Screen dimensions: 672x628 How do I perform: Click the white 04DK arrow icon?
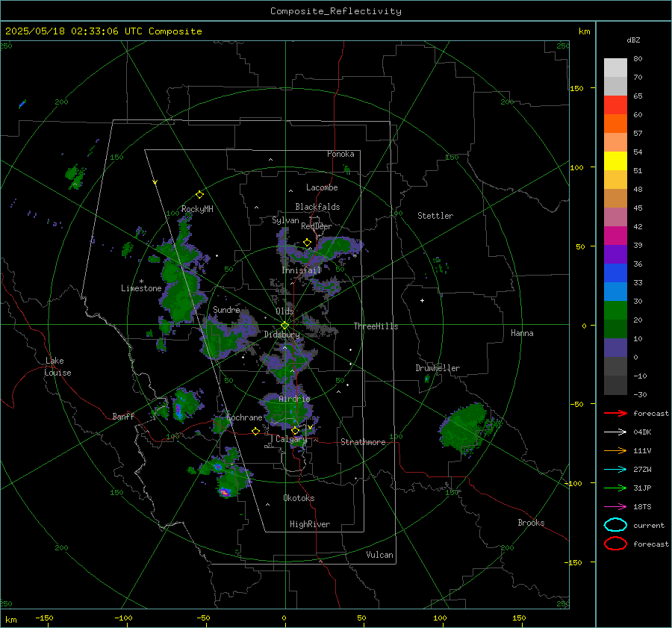click(615, 432)
